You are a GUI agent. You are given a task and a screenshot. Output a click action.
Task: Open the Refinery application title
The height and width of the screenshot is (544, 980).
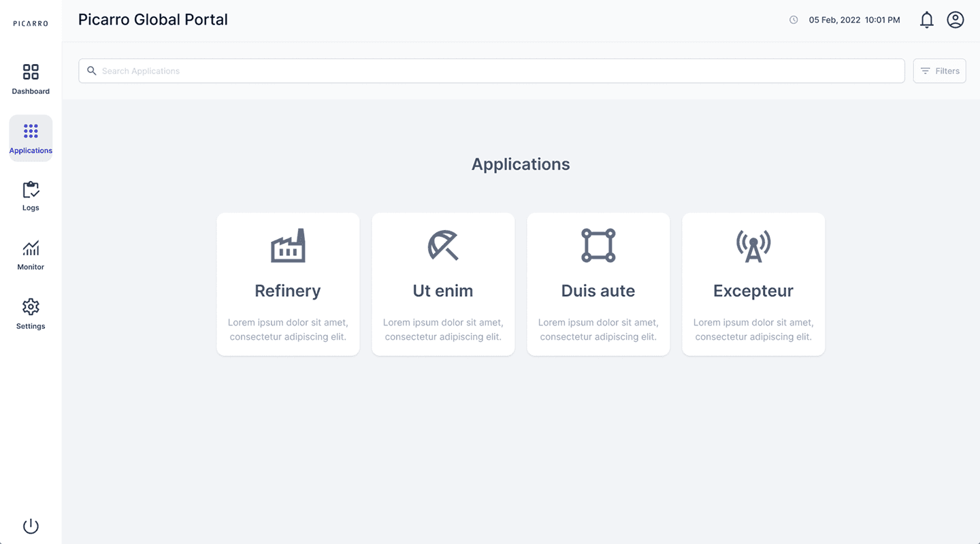coord(288,291)
